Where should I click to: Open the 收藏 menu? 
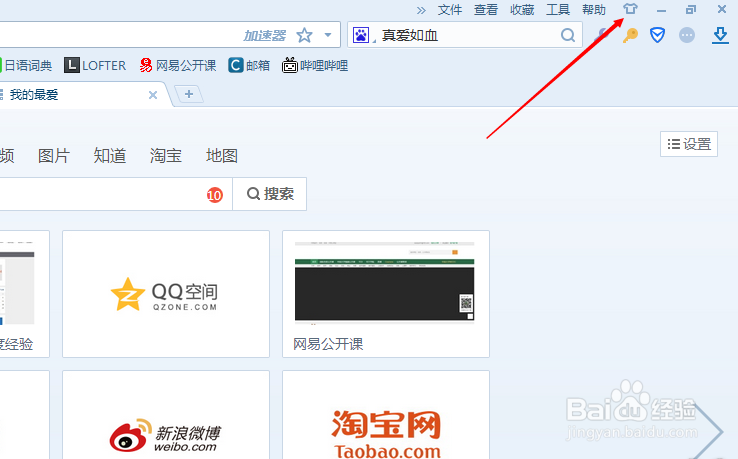(x=522, y=10)
